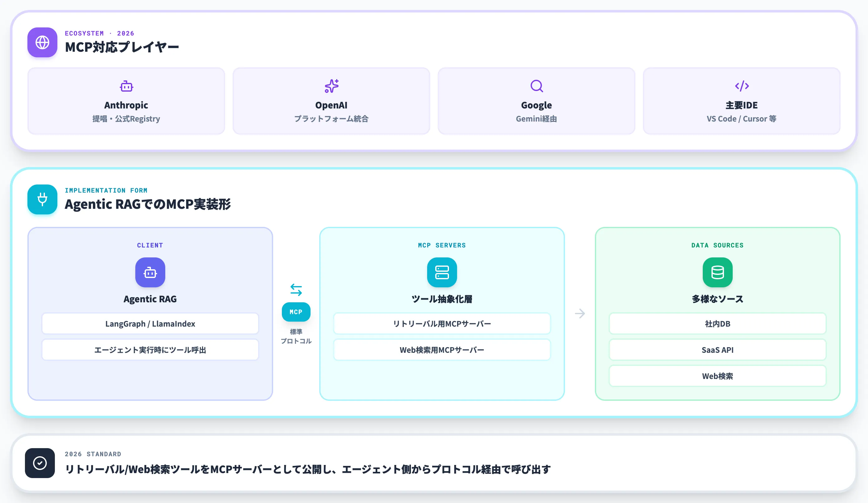Screen dimensions: 868x503
Task: Click the sparkles icon above OpenAI
Action: (x=331, y=86)
